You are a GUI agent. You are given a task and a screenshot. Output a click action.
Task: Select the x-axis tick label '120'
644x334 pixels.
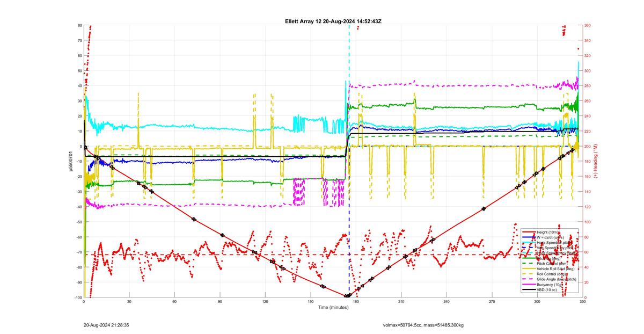click(x=265, y=302)
